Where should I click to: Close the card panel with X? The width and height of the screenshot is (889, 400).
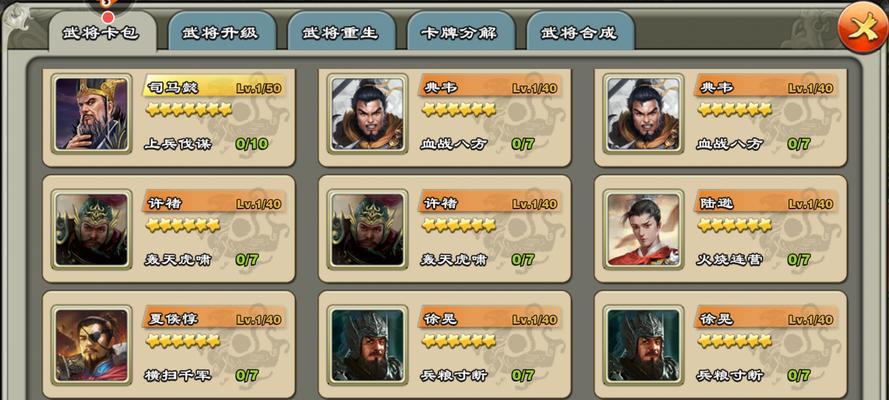[861, 29]
